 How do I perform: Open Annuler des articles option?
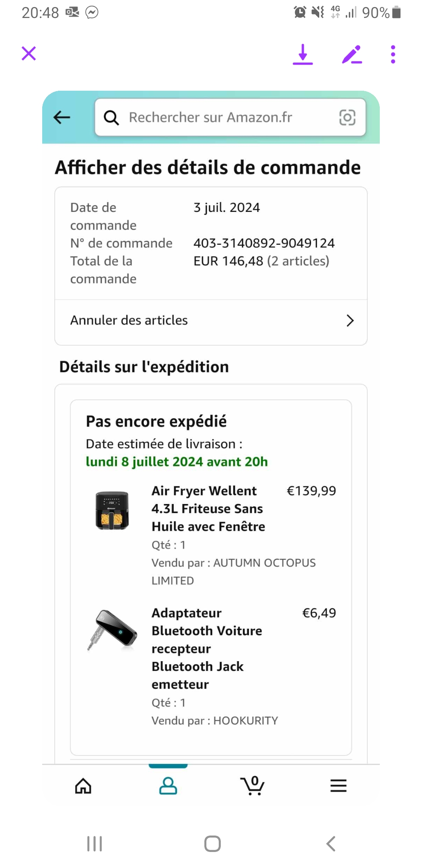click(129, 321)
